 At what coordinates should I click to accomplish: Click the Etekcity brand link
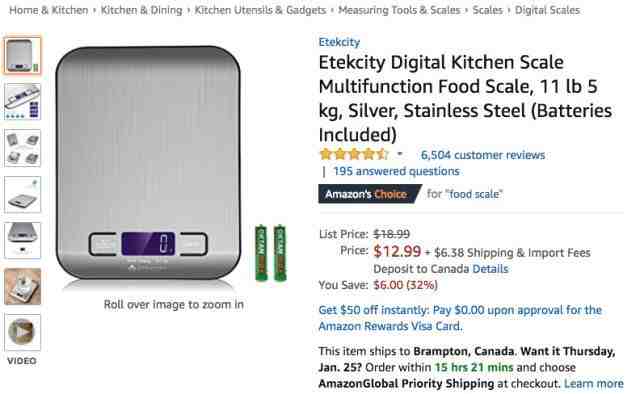point(339,42)
